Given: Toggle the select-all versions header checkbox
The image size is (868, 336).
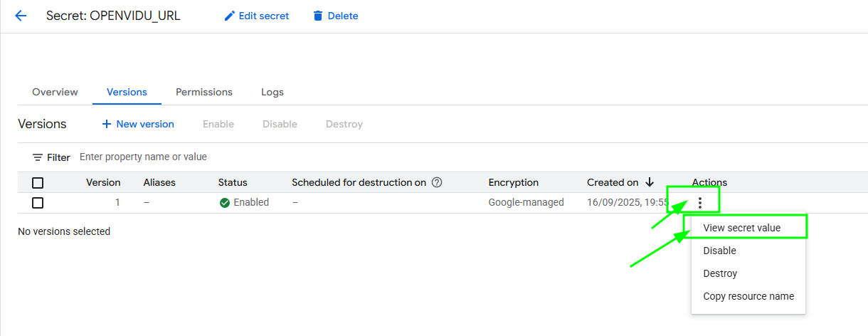Looking at the screenshot, I should [x=38, y=183].
